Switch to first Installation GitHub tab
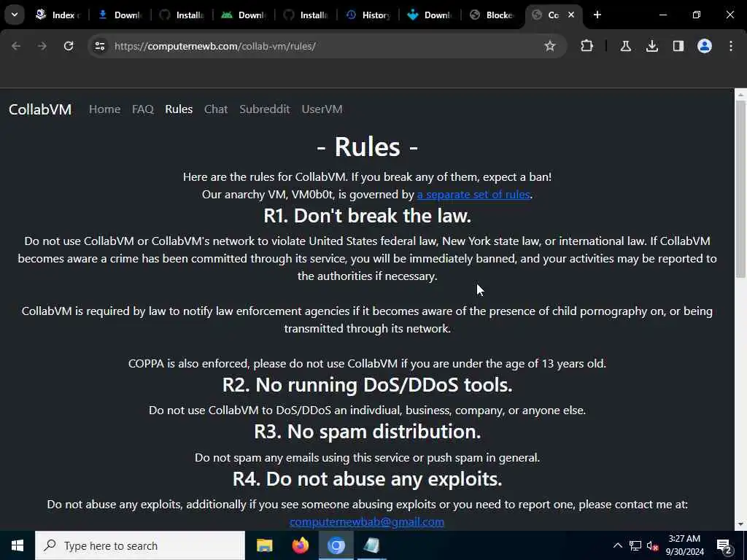Image resolution: width=747 pixels, height=560 pixels. (x=182, y=15)
